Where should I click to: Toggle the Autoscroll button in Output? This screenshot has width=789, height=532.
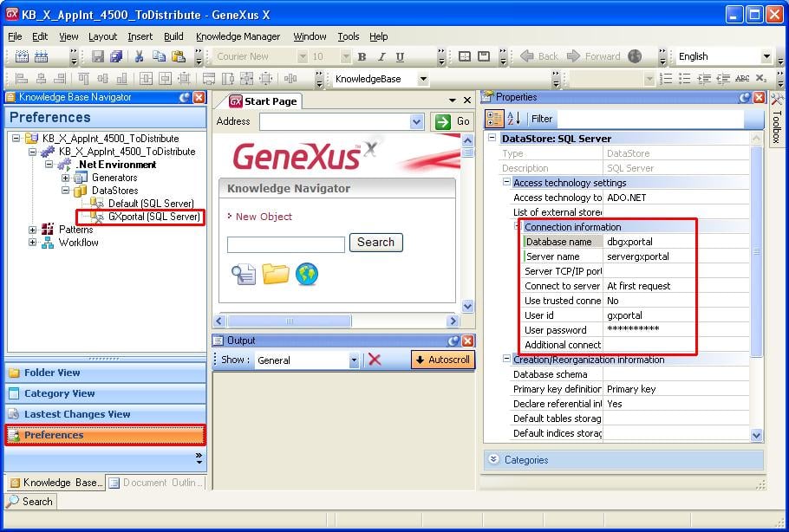442,360
